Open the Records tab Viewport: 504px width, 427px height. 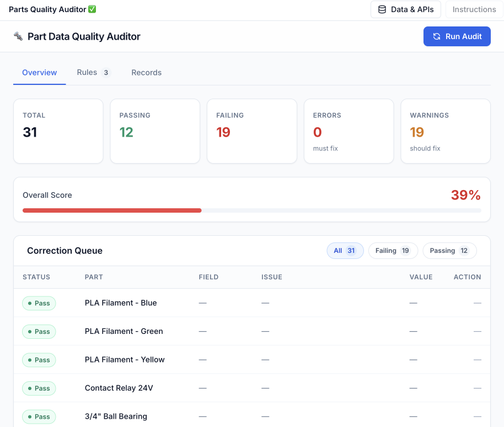point(146,73)
